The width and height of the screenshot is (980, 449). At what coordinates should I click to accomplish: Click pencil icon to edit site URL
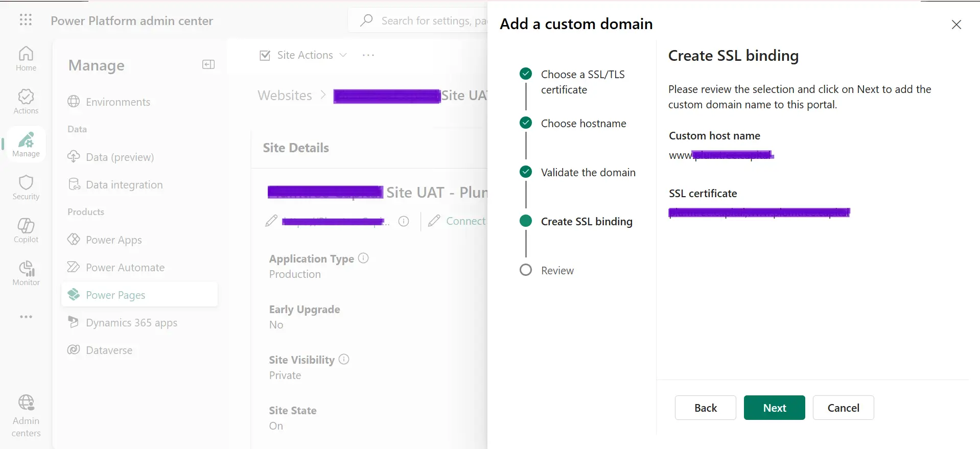(x=271, y=221)
